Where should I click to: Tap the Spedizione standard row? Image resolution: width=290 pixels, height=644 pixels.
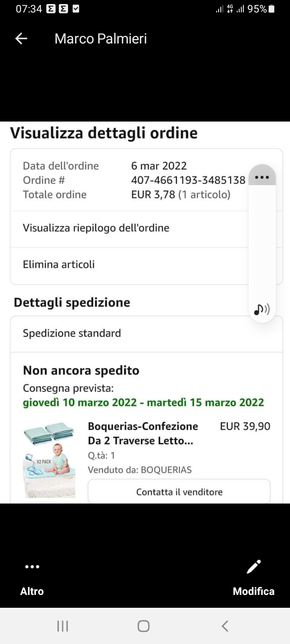tap(147, 334)
